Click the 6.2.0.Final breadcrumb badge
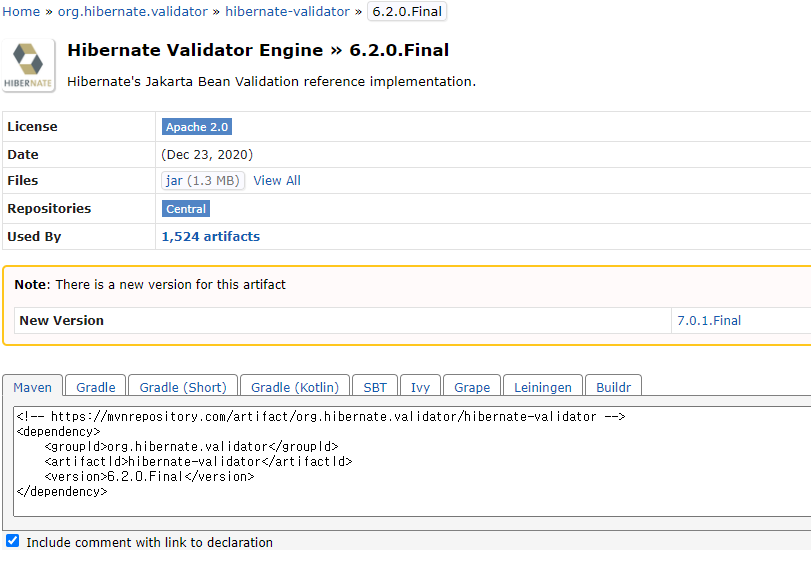This screenshot has height=561, width=811. (407, 11)
